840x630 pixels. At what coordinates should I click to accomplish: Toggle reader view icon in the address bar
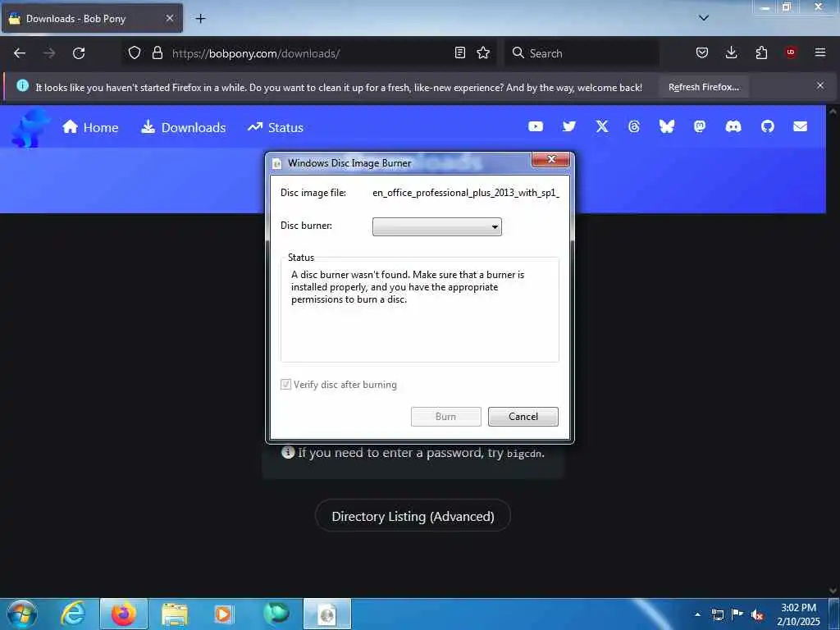coord(459,52)
